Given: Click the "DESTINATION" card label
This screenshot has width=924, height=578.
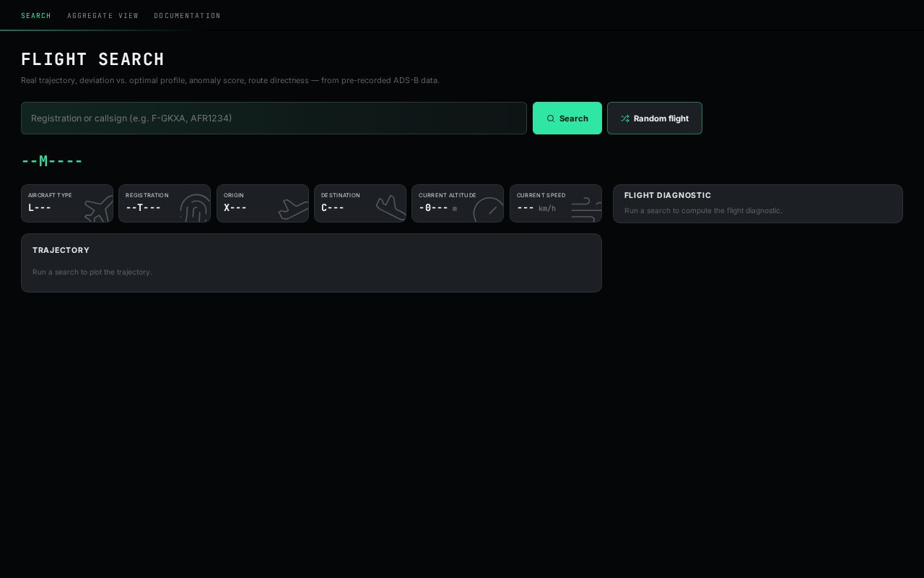Looking at the screenshot, I should click(x=341, y=195).
